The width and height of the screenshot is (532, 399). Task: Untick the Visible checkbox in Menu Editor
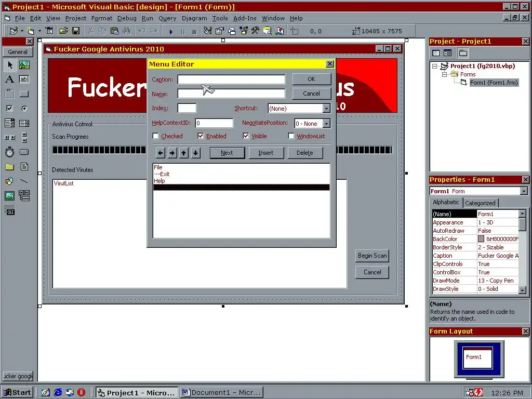[246, 136]
